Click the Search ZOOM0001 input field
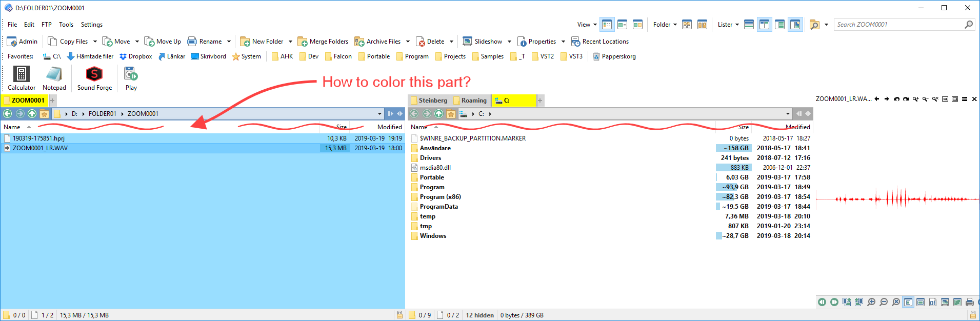This screenshot has height=321, width=980. pyautogui.click(x=898, y=25)
